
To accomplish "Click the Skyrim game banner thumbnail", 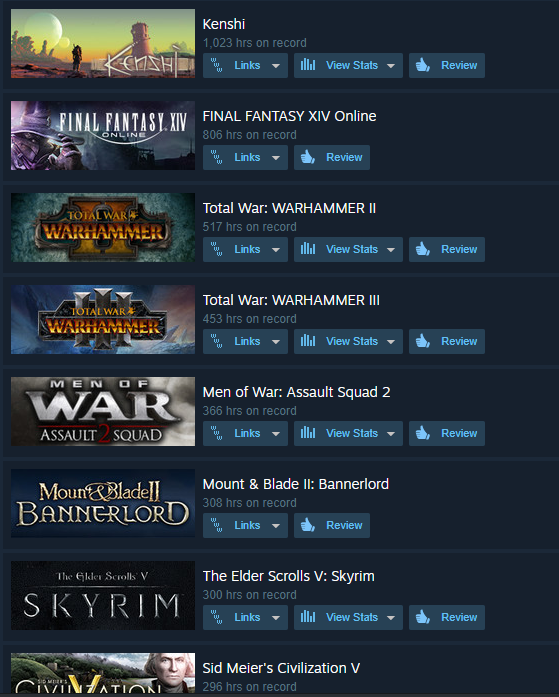I will (x=103, y=596).
